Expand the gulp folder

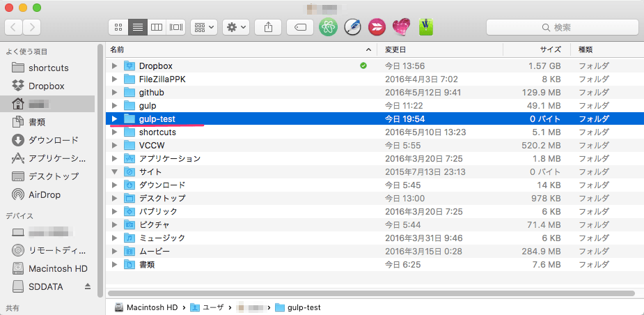pos(115,106)
